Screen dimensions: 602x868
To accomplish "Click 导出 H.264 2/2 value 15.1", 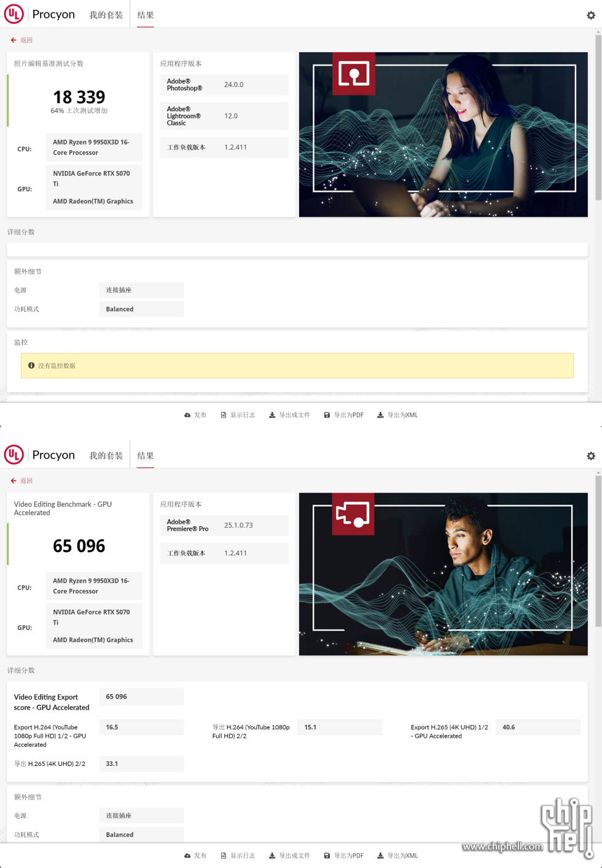I will [340, 727].
